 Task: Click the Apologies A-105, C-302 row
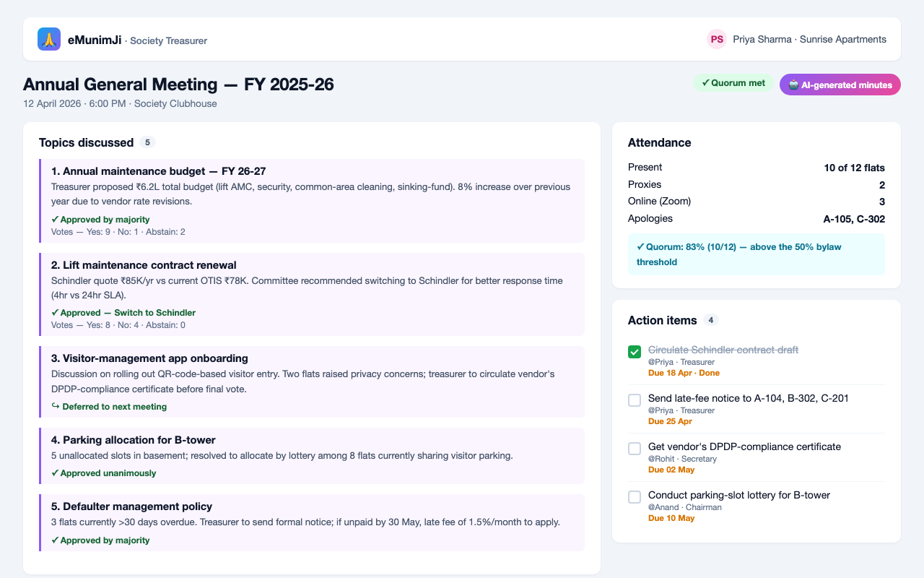pos(757,219)
